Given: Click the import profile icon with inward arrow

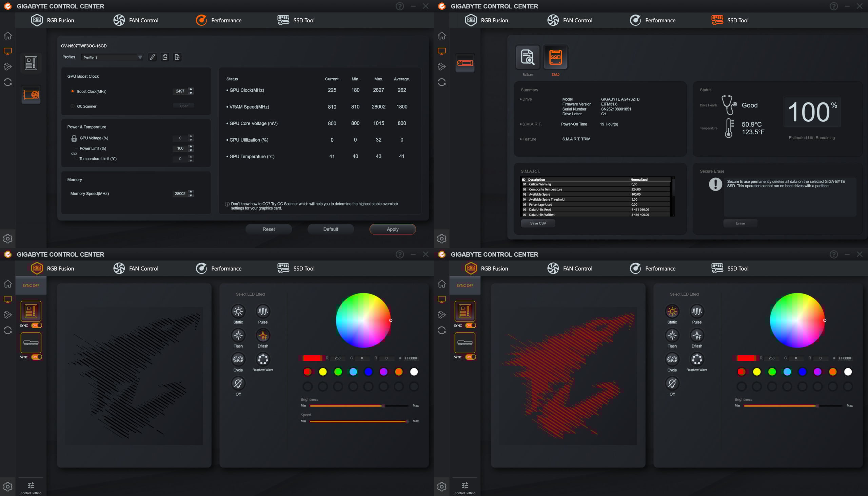Looking at the screenshot, I should (x=177, y=57).
